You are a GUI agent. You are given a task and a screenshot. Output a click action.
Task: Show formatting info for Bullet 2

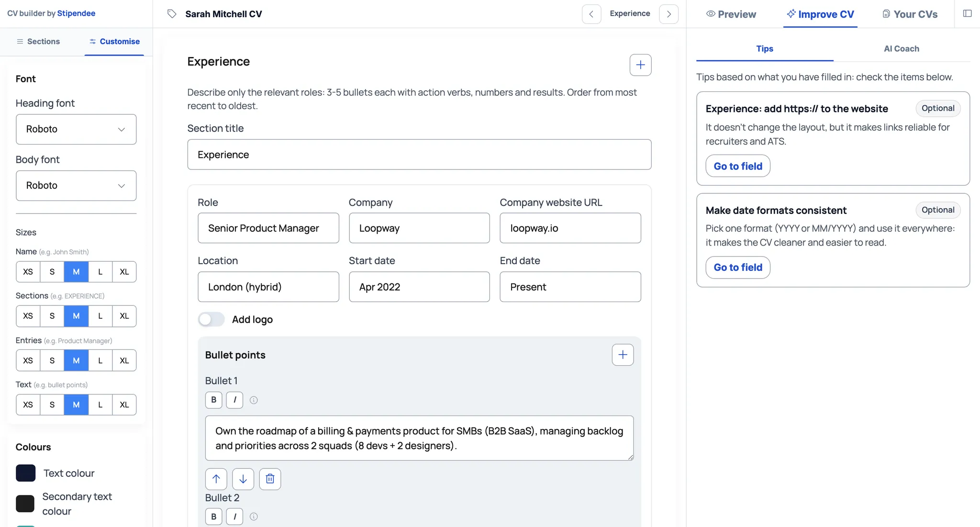(x=254, y=516)
